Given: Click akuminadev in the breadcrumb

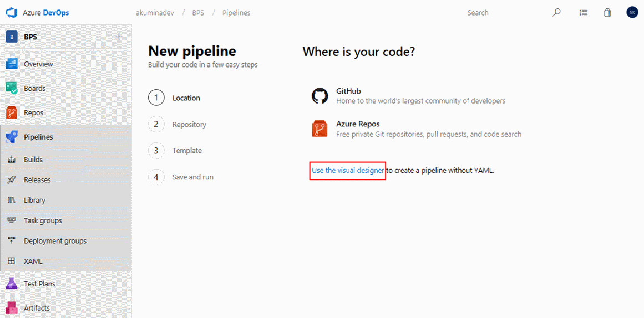Looking at the screenshot, I should pos(154,13).
